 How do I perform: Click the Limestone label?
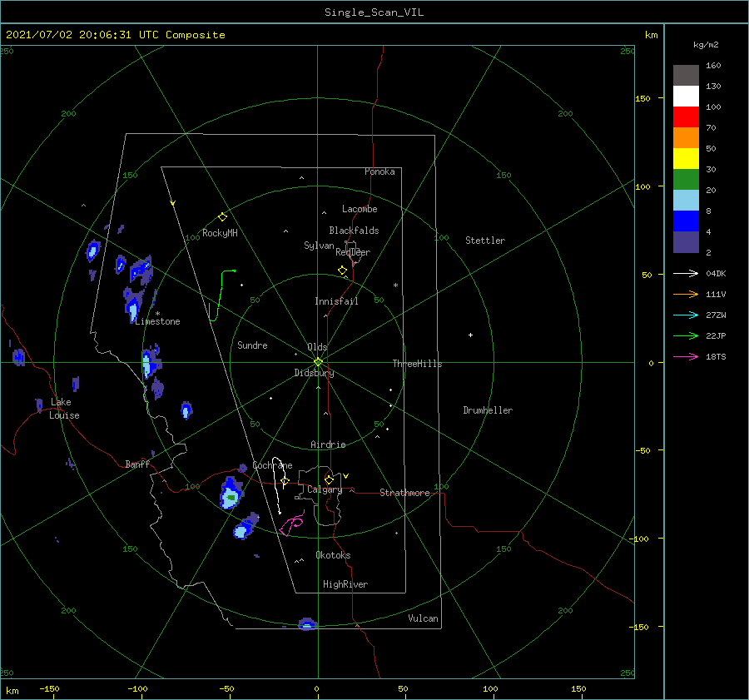coord(157,321)
